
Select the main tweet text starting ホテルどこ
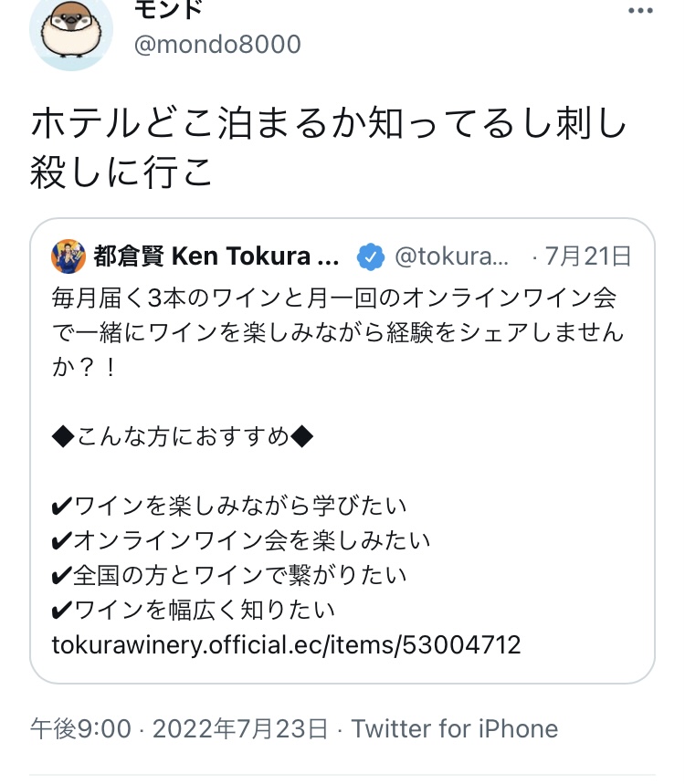tap(329, 148)
